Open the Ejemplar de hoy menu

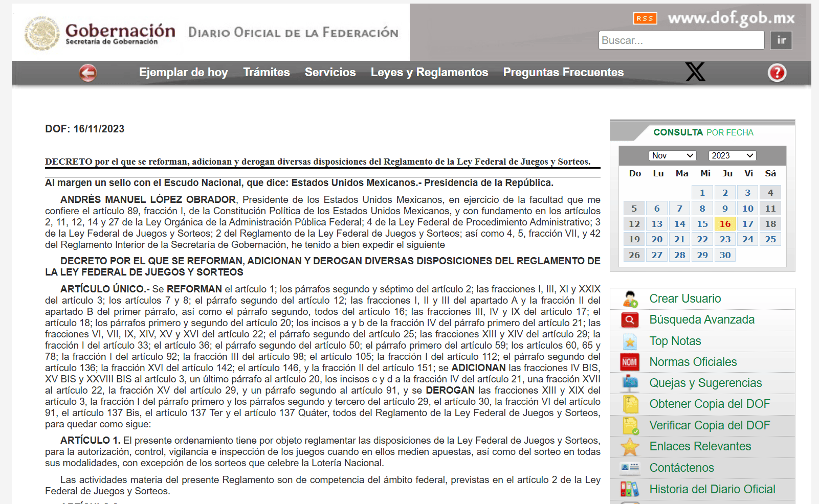(183, 72)
